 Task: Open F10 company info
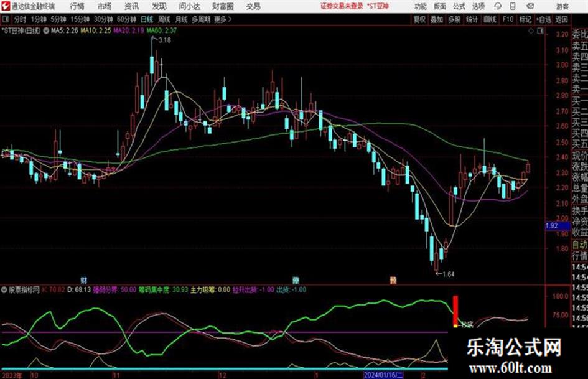[x=508, y=19]
